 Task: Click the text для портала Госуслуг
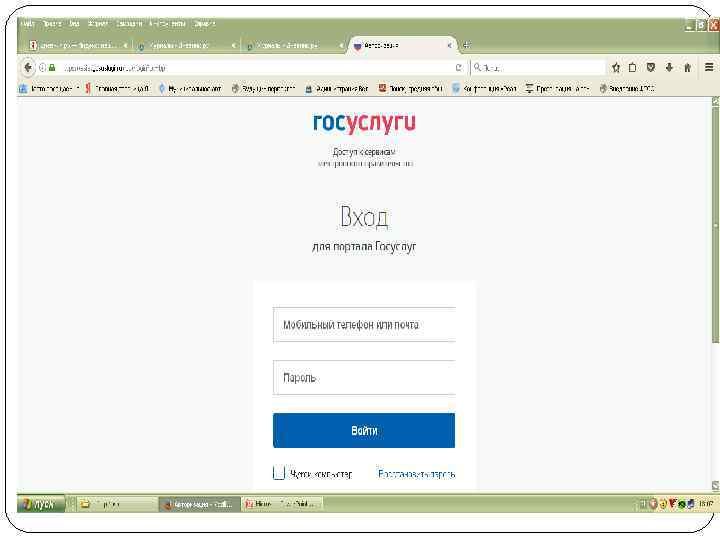(364, 247)
